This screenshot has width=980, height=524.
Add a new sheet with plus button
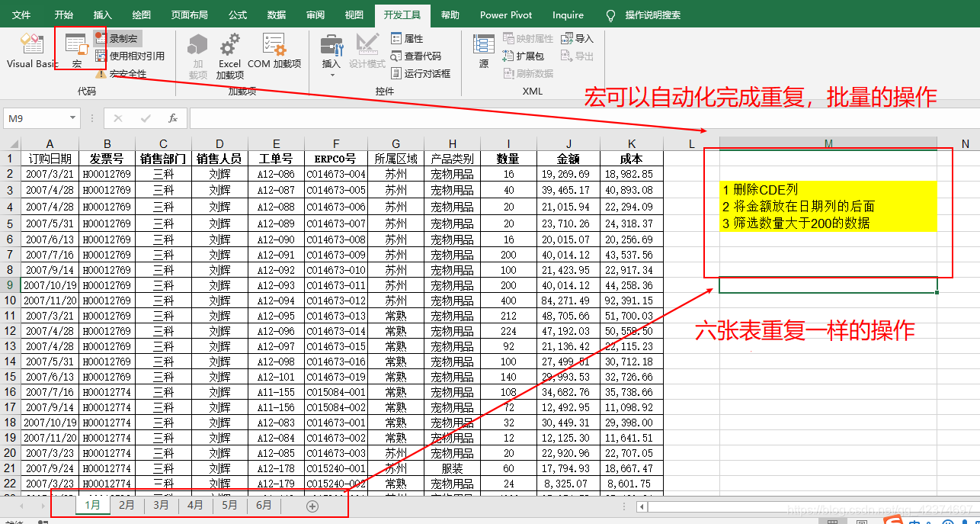click(312, 506)
